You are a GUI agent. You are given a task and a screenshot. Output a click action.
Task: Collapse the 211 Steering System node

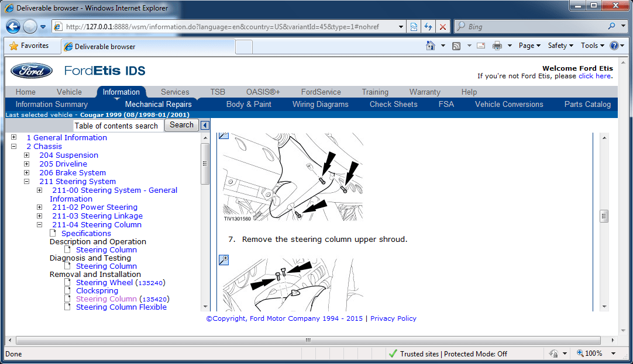[27, 181]
